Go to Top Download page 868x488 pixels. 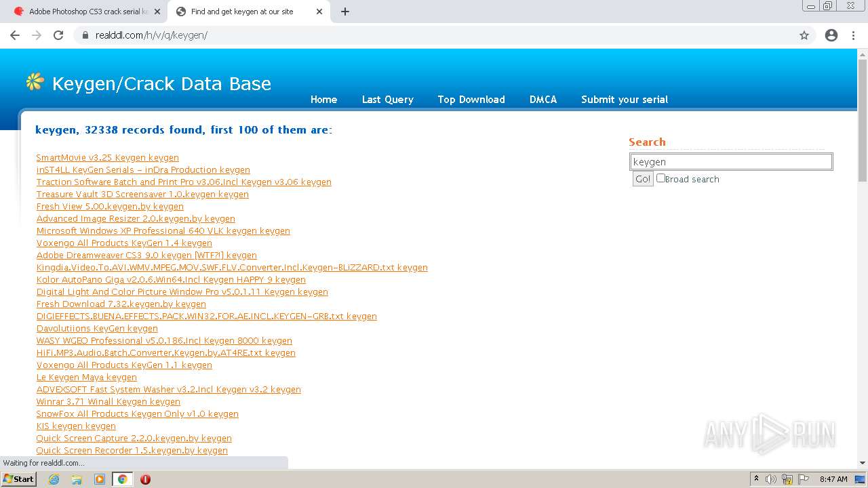pyautogui.click(x=471, y=100)
